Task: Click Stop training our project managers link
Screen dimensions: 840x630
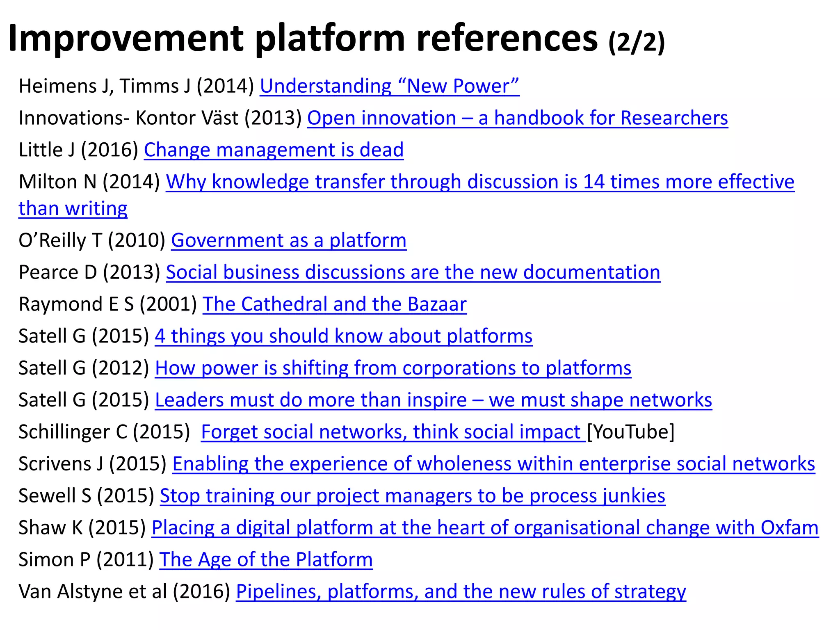Action: pos(413,496)
